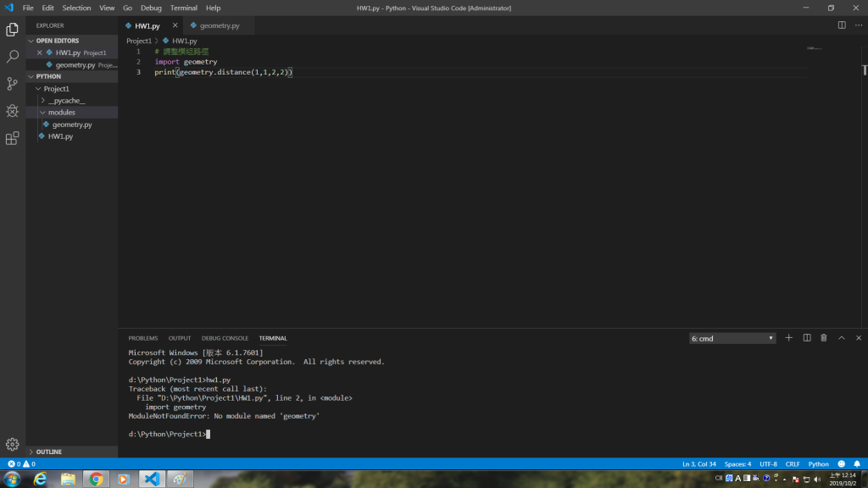Click the Ln 3, Col 34 status item
The height and width of the screenshot is (488, 868).
coord(699,464)
